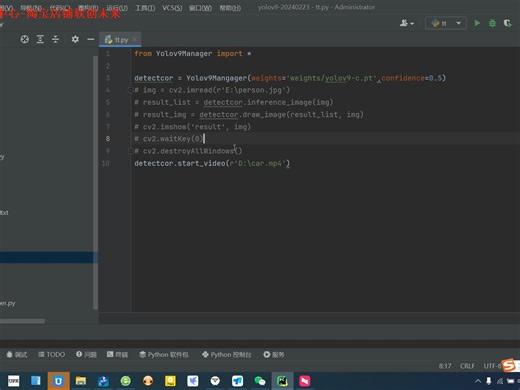
Task: Open the Python 控制台 console tool window
Action: click(227, 354)
